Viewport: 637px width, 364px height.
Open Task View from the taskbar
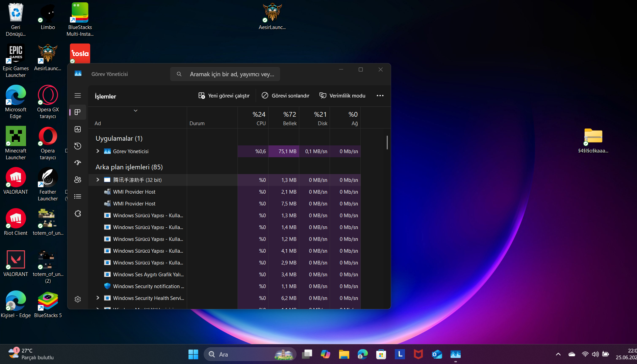tap(307, 354)
